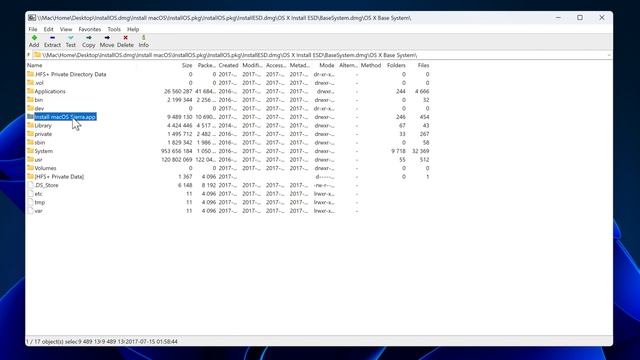The height and width of the screenshot is (360, 640).
Task: Click the Info toolbar icon
Action: tap(143, 38)
